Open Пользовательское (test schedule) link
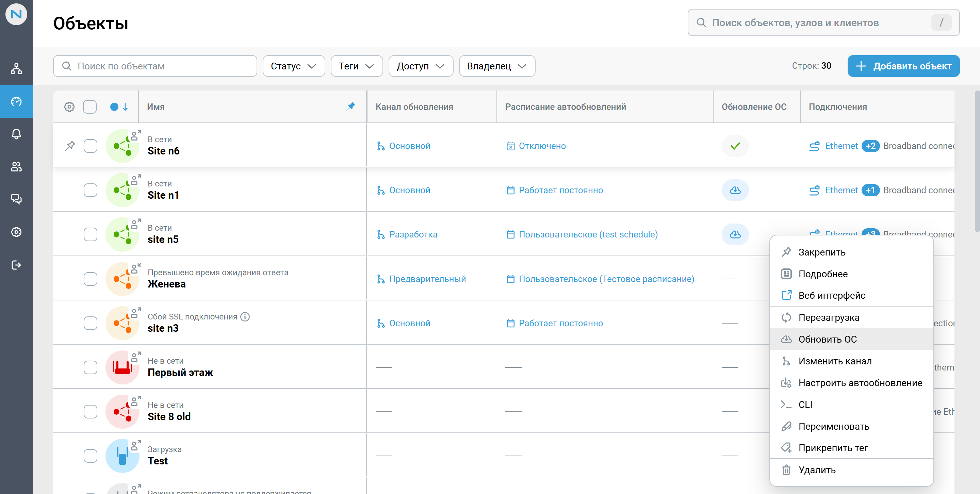980x494 pixels. point(588,234)
